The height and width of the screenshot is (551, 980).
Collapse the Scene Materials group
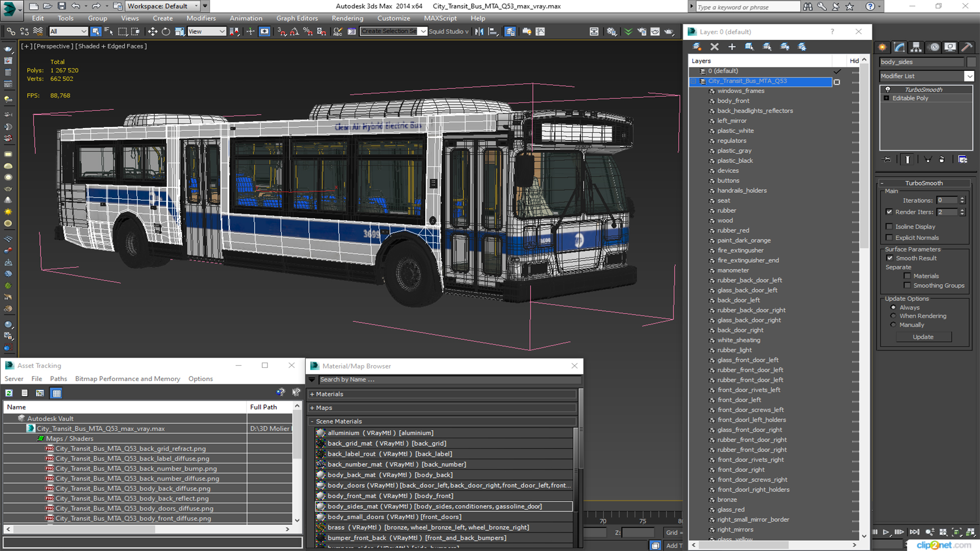[x=312, y=421]
